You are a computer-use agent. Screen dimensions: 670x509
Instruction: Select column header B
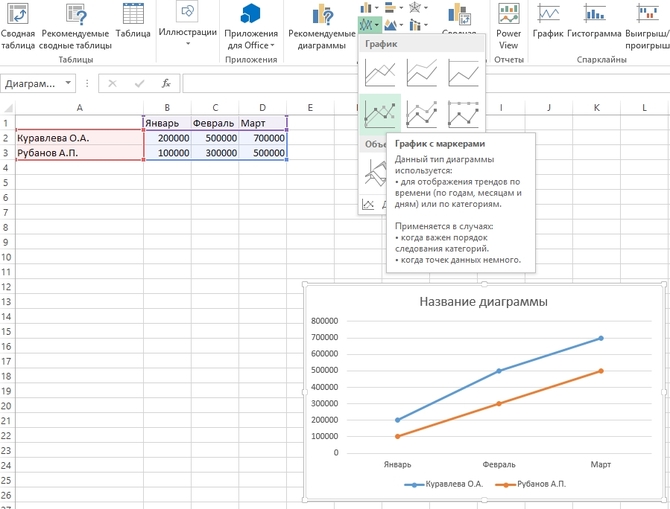pos(167,107)
